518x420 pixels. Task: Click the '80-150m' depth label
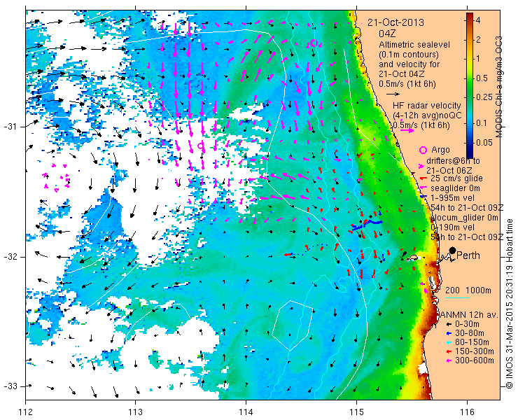coord(472,342)
